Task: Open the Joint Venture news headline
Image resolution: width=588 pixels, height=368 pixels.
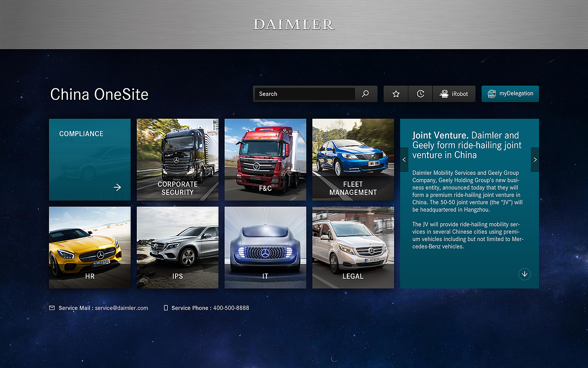Action: tap(467, 145)
